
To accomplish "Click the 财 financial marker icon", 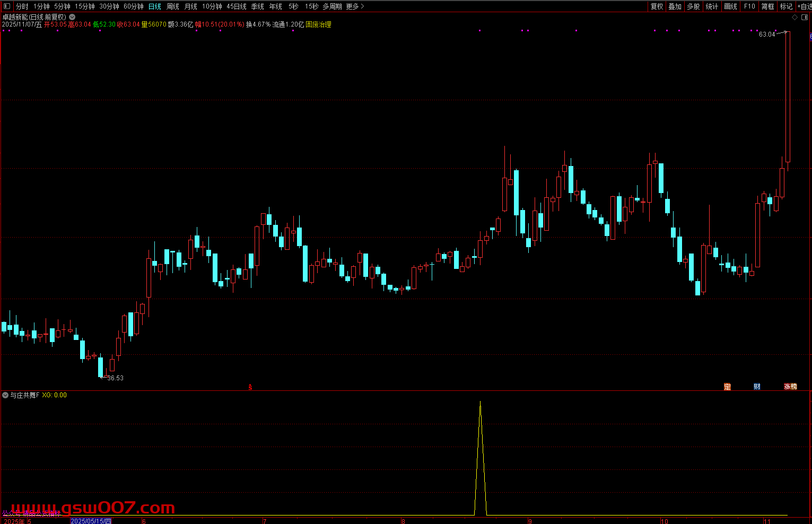I will pos(757,387).
